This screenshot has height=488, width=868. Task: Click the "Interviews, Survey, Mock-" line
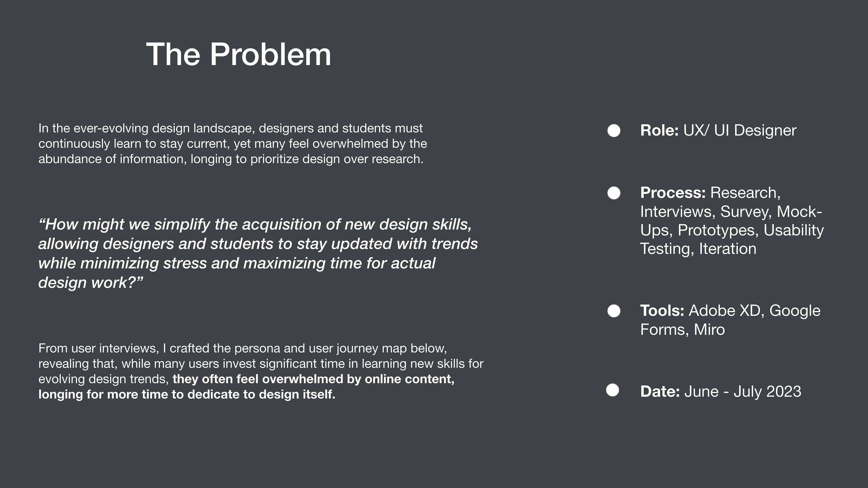(x=731, y=212)
